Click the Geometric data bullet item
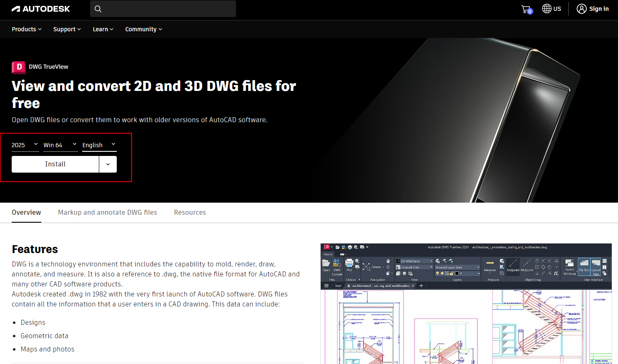 point(44,336)
